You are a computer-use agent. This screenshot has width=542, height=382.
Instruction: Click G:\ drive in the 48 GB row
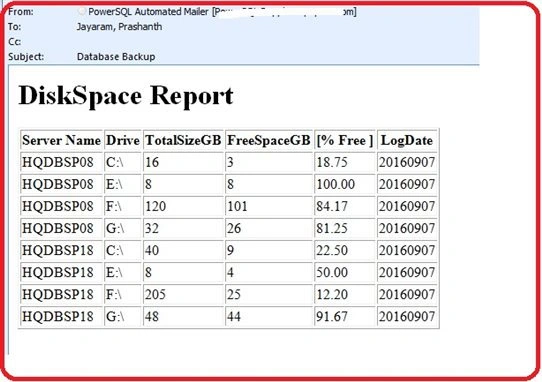[x=123, y=316]
